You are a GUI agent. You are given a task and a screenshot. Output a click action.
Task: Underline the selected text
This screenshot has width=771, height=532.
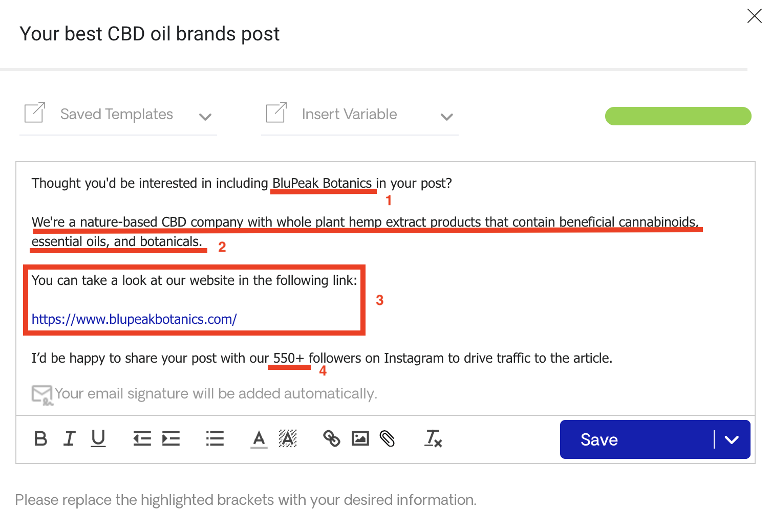pyautogui.click(x=98, y=439)
